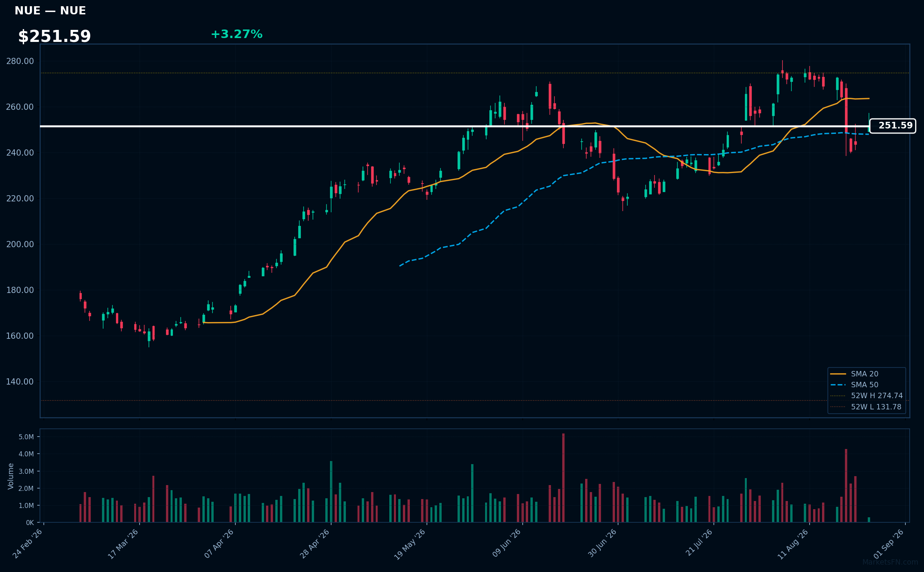Select the 251.59 current price tag
This screenshot has width=924, height=572.
tap(893, 126)
